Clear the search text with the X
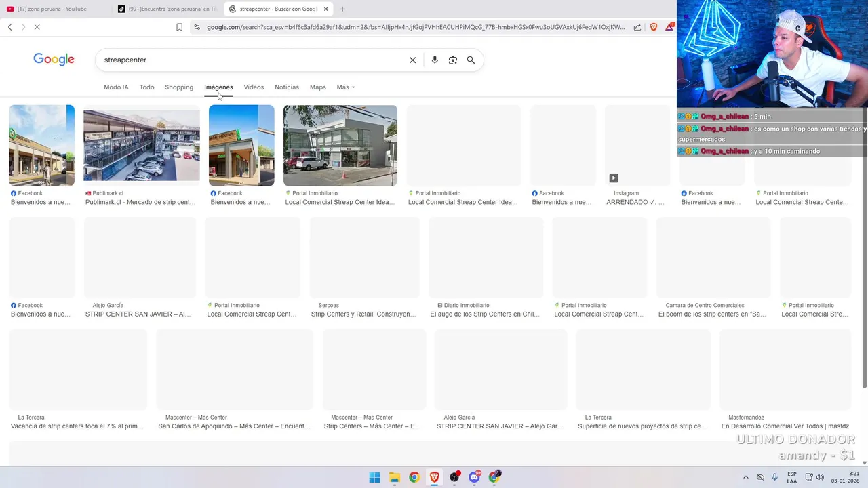The height and width of the screenshot is (488, 868). (412, 60)
